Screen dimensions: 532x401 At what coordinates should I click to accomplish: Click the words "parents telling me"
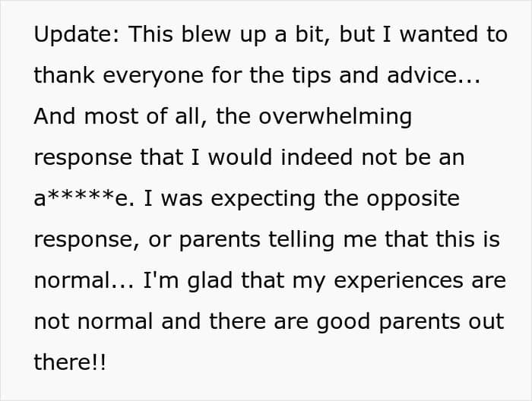tap(277, 240)
